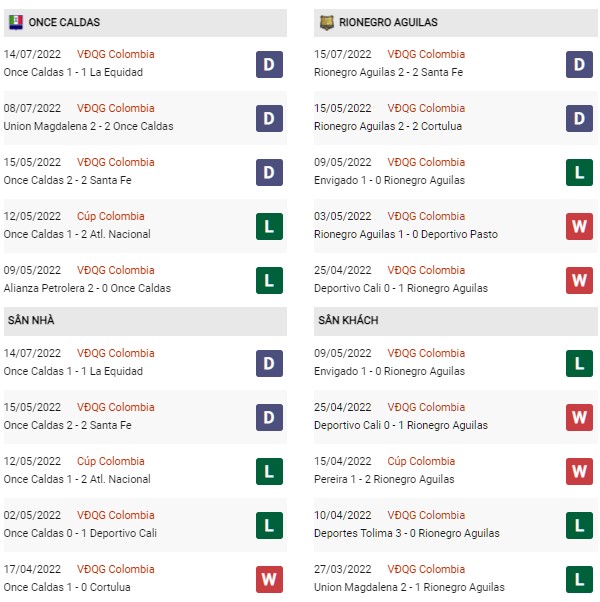Image resolution: width=600 pixels, height=602 pixels.
Task: Click the Once Caldas team crest icon
Action: pyautogui.click(x=16, y=22)
